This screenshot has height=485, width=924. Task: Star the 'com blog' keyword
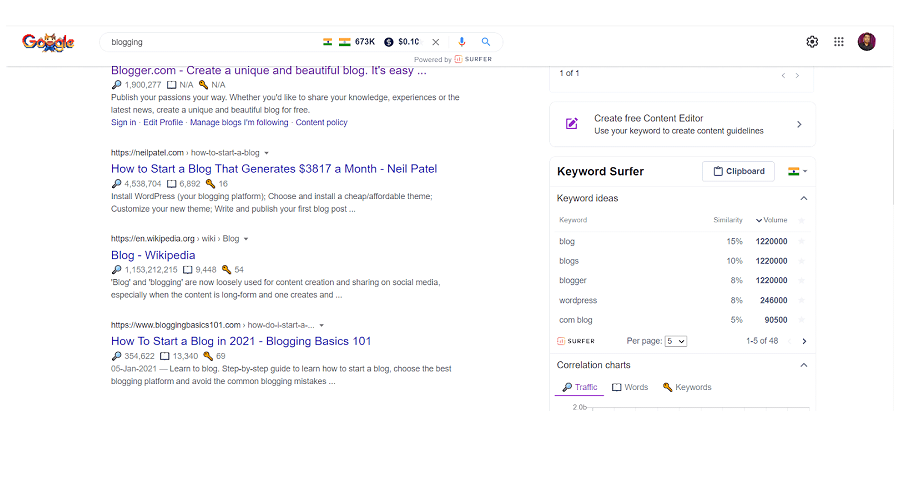tap(801, 320)
